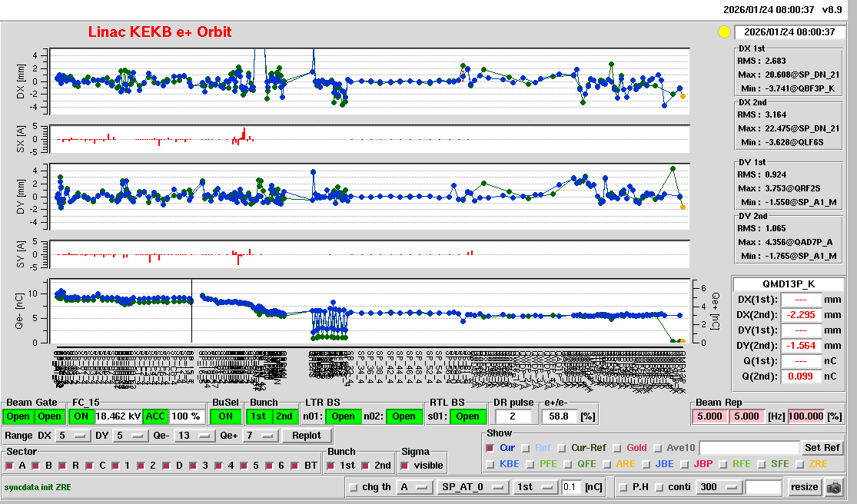Expand the SP_AT_0 monitor dropdown

click(x=473, y=487)
